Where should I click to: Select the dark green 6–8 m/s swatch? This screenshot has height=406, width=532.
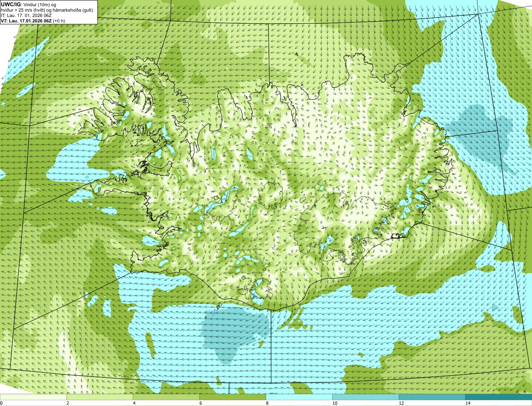pos(233,397)
